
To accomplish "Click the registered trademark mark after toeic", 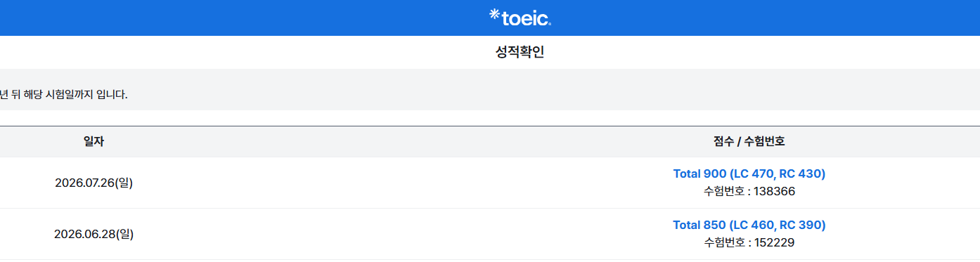I will click(x=549, y=24).
